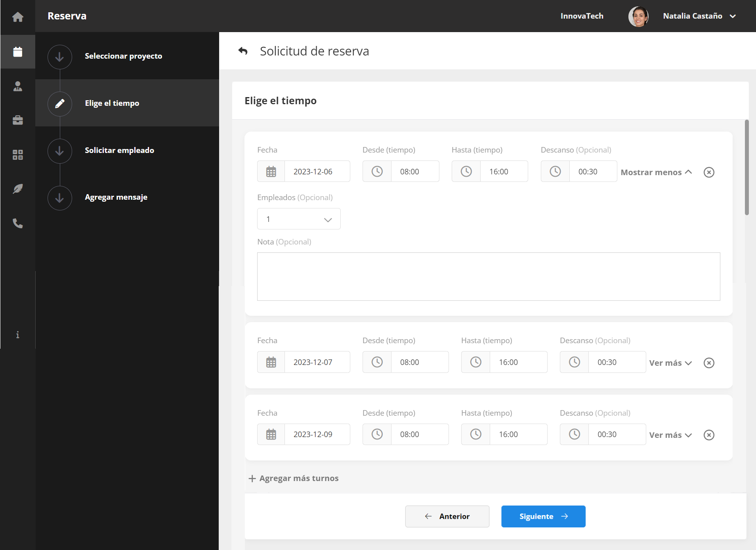Screen dimensions: 756x550
Task: Remove the 2023-12-06 shift row
Action: [x=709, y=172]
